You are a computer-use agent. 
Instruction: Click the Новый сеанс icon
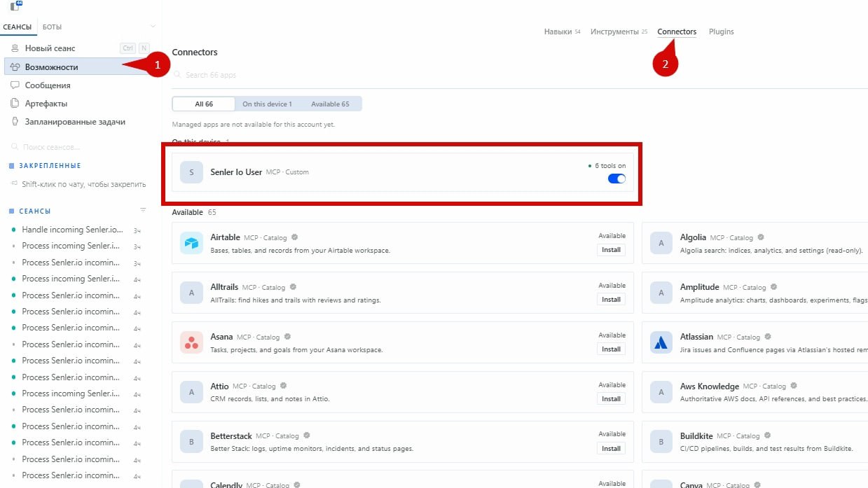(x=15, y=48)
